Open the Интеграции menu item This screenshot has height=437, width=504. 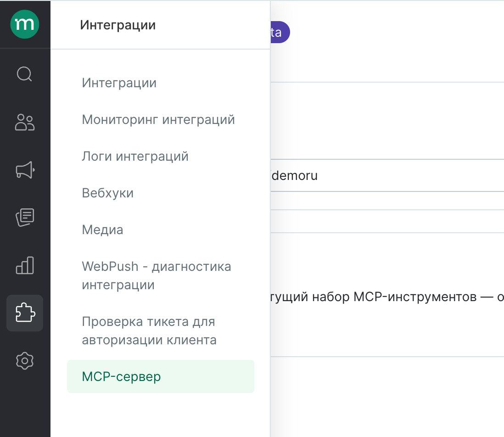(x=119, y=83)
